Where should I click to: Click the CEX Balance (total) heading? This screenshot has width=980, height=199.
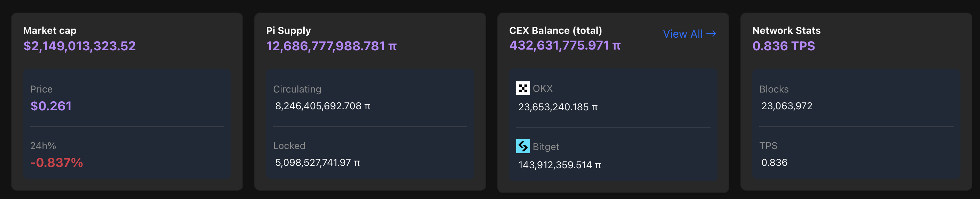point(555,30)
